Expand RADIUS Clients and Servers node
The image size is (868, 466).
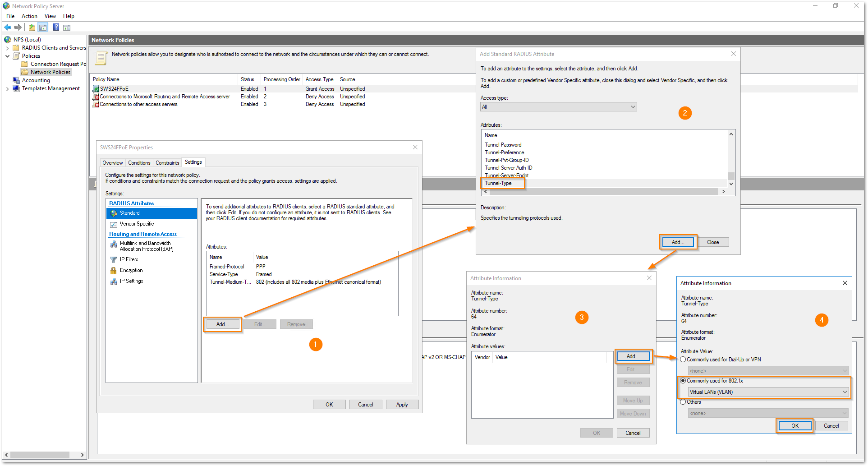(x=7, y=48)
